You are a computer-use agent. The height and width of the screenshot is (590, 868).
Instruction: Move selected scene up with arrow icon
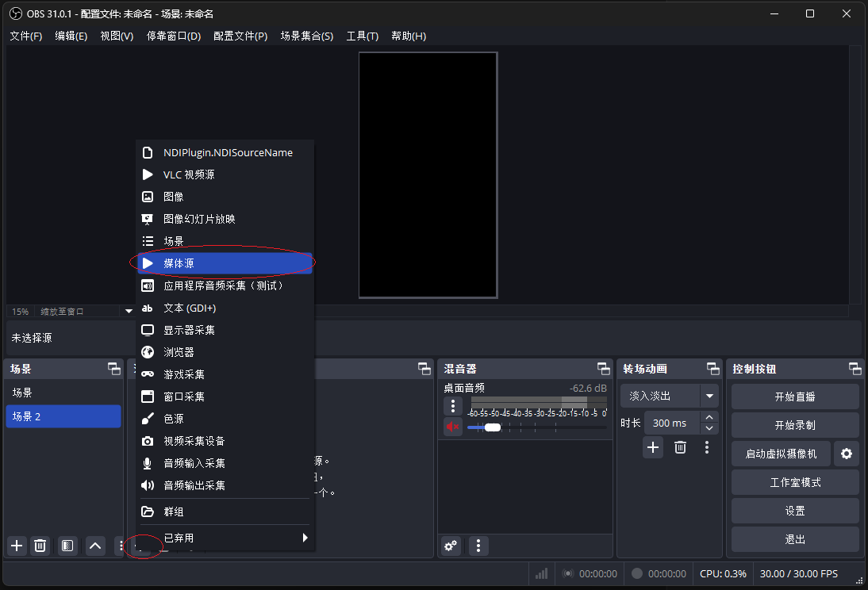[x=94, y=546]
